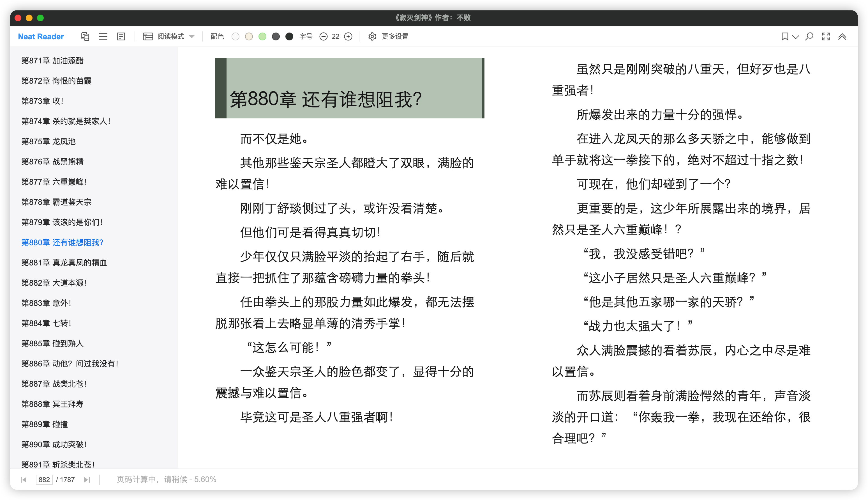
Task: Go to first page icon
Action: [x=23, y=480]
